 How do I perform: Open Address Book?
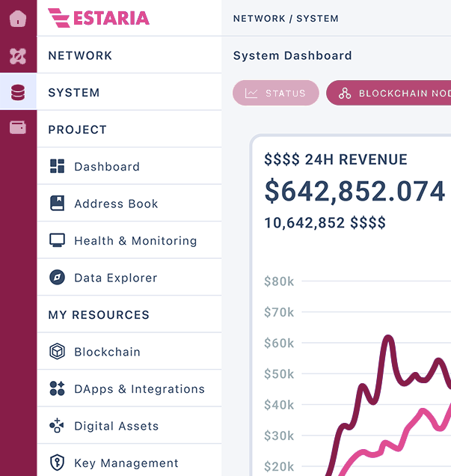tap(129, 204)
